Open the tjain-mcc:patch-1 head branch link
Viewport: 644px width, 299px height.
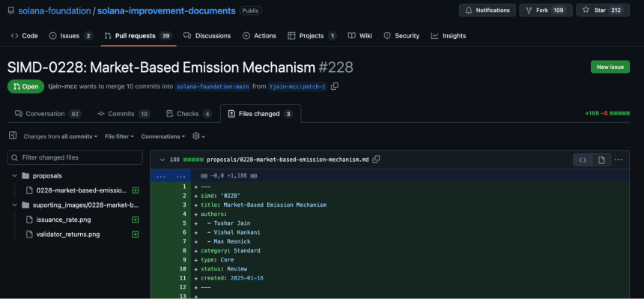pos(297,86)
